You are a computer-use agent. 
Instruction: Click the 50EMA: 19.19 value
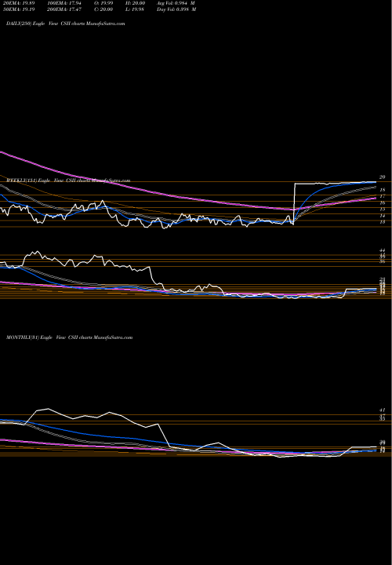coord(18,9)
